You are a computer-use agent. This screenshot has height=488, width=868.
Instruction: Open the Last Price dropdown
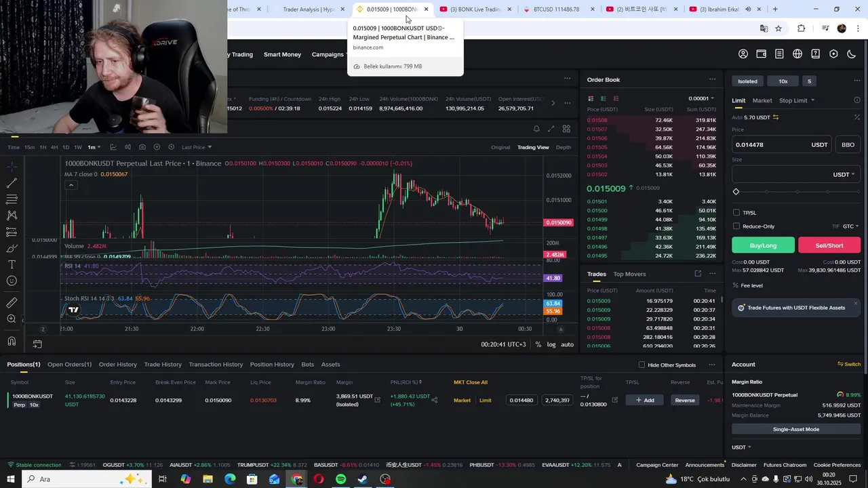coord(197,147)
